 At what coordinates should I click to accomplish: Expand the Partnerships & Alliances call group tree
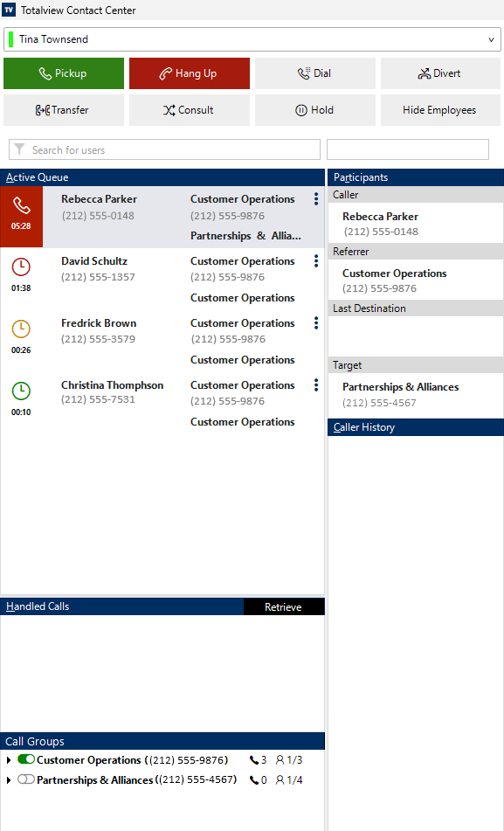tap(9, 780)
